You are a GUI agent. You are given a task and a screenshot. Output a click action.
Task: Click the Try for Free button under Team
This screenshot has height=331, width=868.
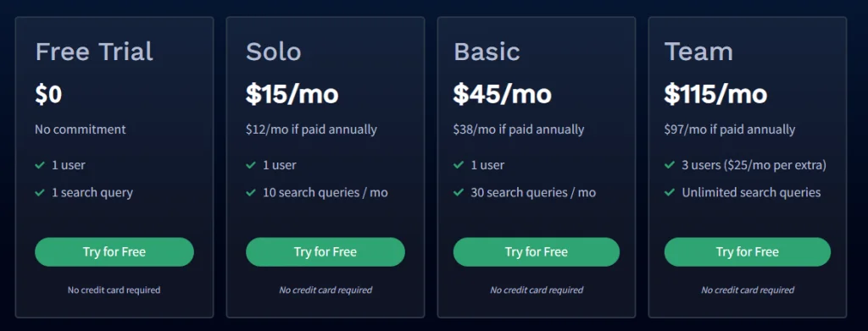748,252
